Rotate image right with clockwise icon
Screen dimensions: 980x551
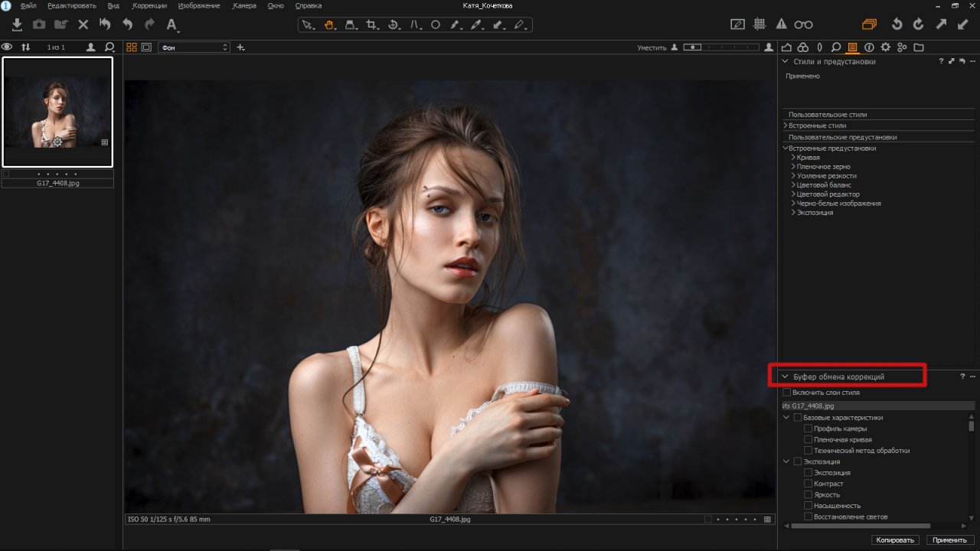click(x=919, y=24)
